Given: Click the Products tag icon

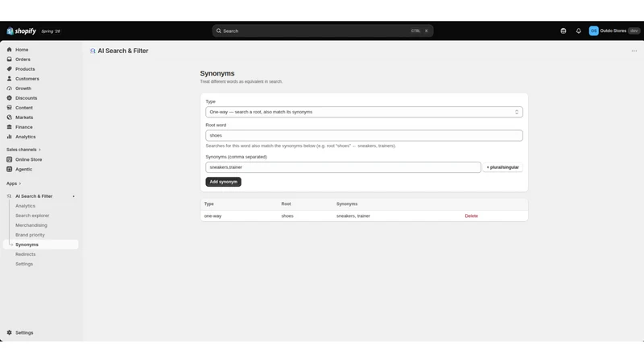Looking at the screenshot, I should 9,69.
